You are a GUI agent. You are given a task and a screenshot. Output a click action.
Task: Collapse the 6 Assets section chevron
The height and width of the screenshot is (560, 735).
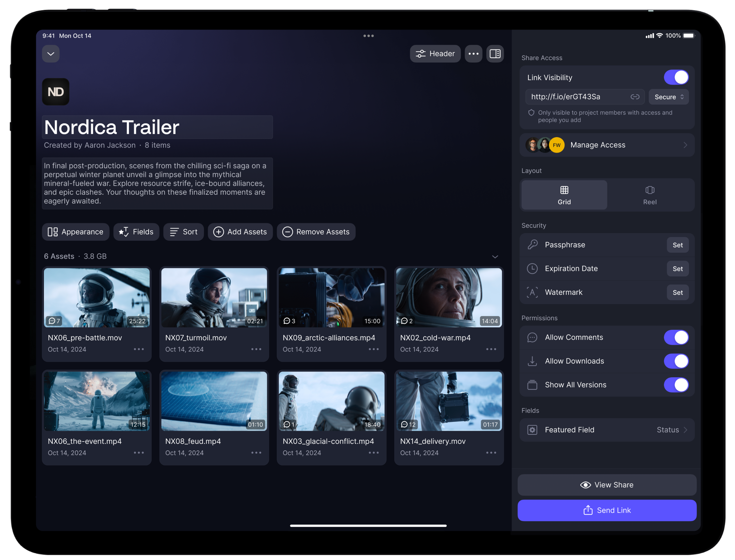pyautogui.click(x=495, y=257)
